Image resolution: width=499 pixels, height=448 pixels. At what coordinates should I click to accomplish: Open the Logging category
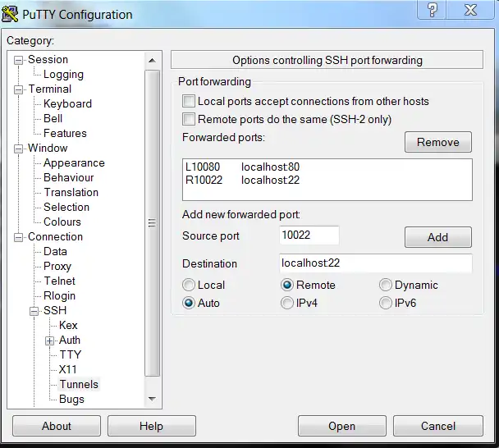click(63, 74)
